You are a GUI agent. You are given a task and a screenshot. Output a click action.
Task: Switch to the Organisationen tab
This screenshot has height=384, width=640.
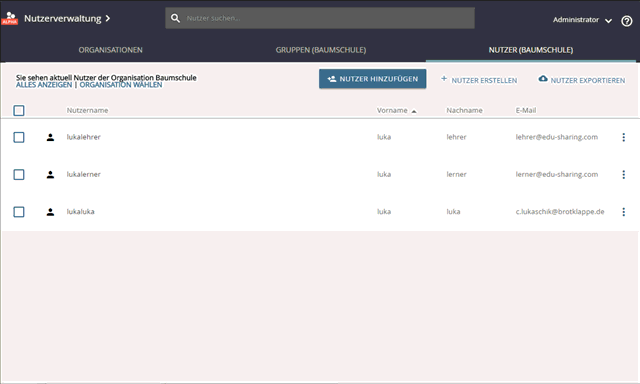point(111,50)
